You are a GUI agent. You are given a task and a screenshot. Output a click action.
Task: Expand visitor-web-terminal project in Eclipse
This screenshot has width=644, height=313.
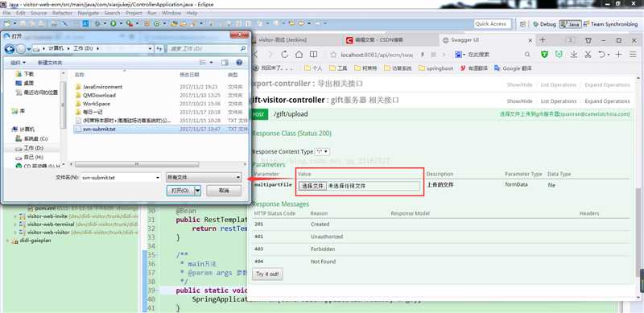point(15,224)
